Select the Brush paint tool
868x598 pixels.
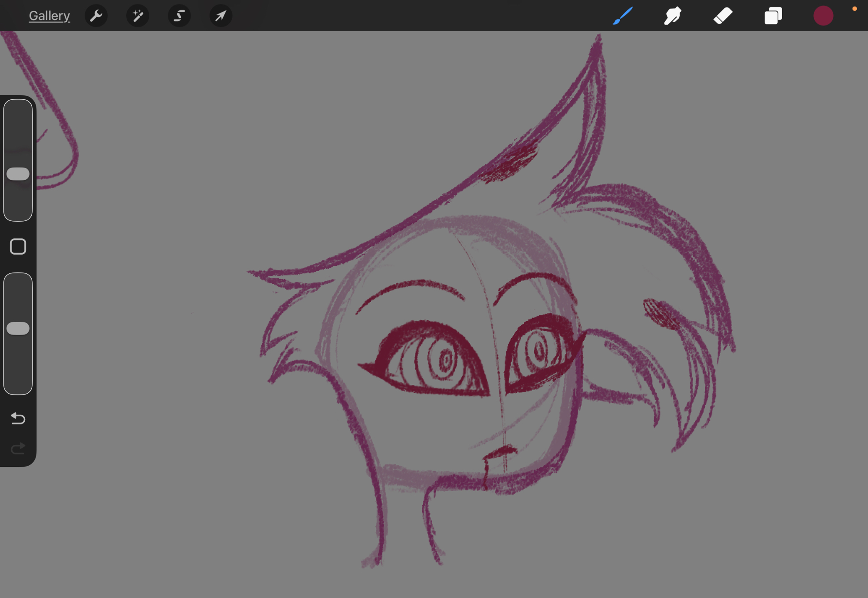[622, 16]
